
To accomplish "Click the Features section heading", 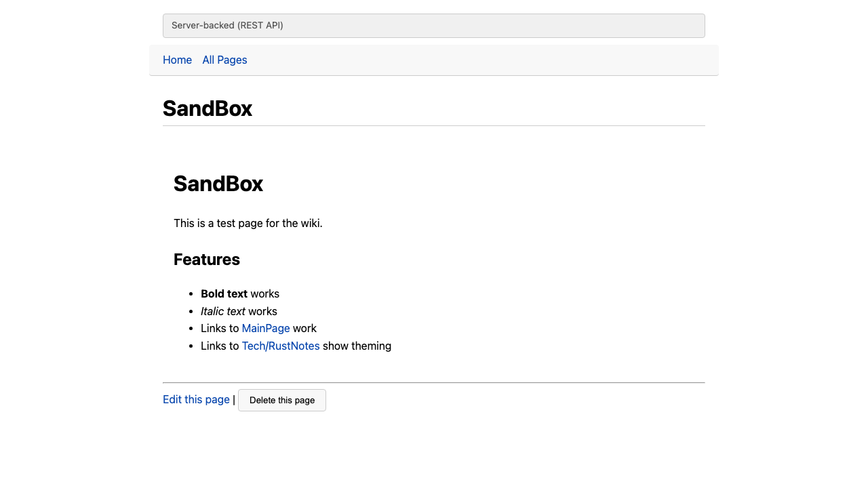I will click(x=207, y=260).
